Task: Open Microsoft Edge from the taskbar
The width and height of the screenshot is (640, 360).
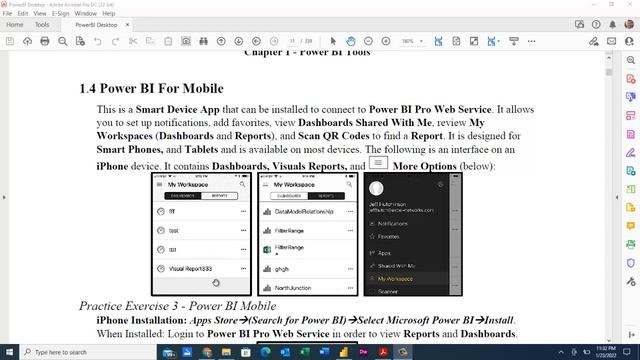Action: click(x=265, y=352)
